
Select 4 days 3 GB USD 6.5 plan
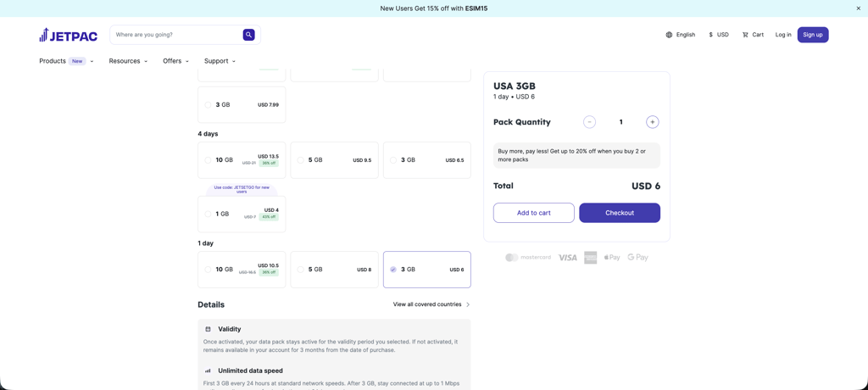pyautogui.click(x=427, y=160)
